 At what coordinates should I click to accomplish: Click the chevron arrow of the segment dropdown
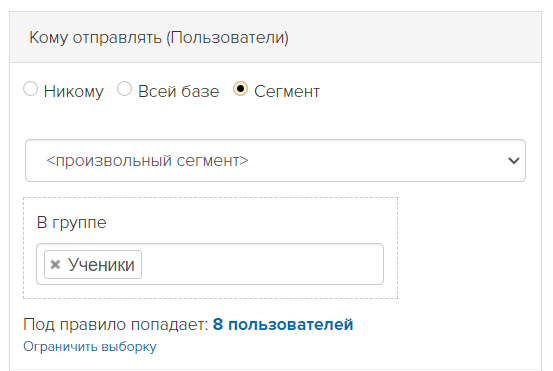click(514, 161)
